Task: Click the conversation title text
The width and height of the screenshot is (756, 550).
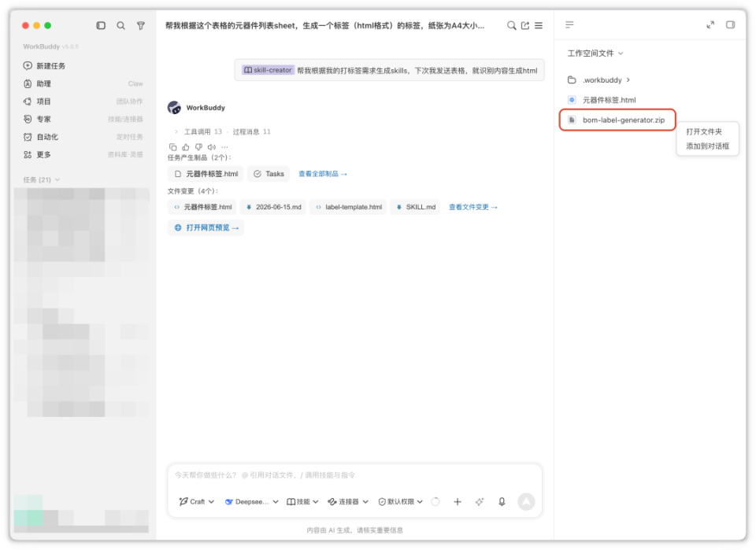Action: tap(324, 25)
